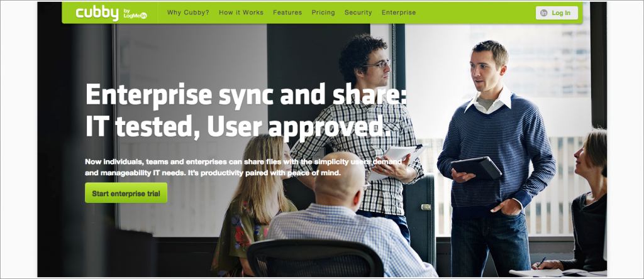Go to How it Works
644x279 pixels.
coord(241,13)
